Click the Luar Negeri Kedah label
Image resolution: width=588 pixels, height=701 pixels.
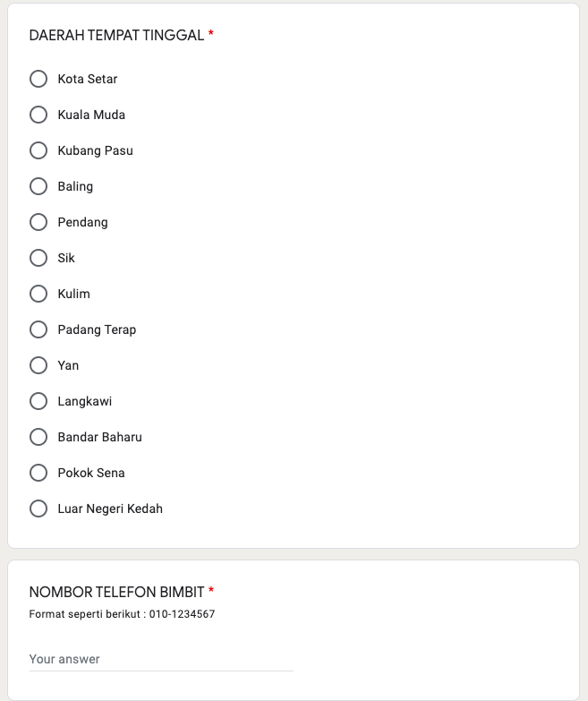tap(110, 509)
